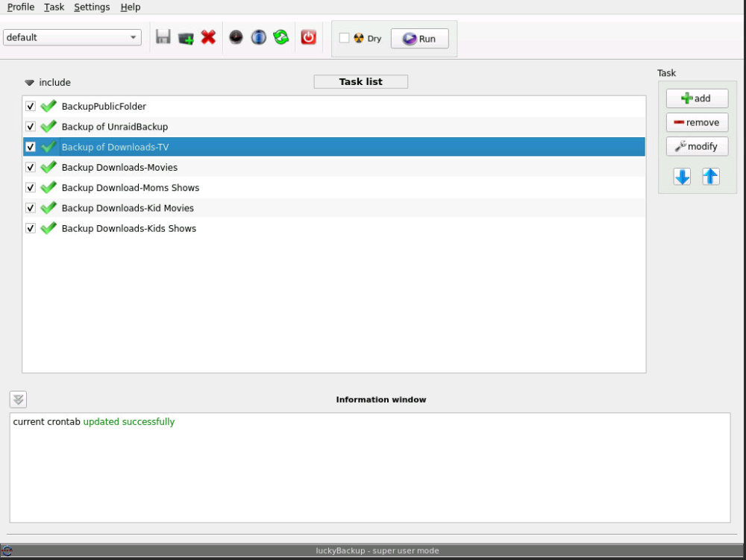
Task: Select the BackupPublicFolder row text
Action: coord(104,107)
